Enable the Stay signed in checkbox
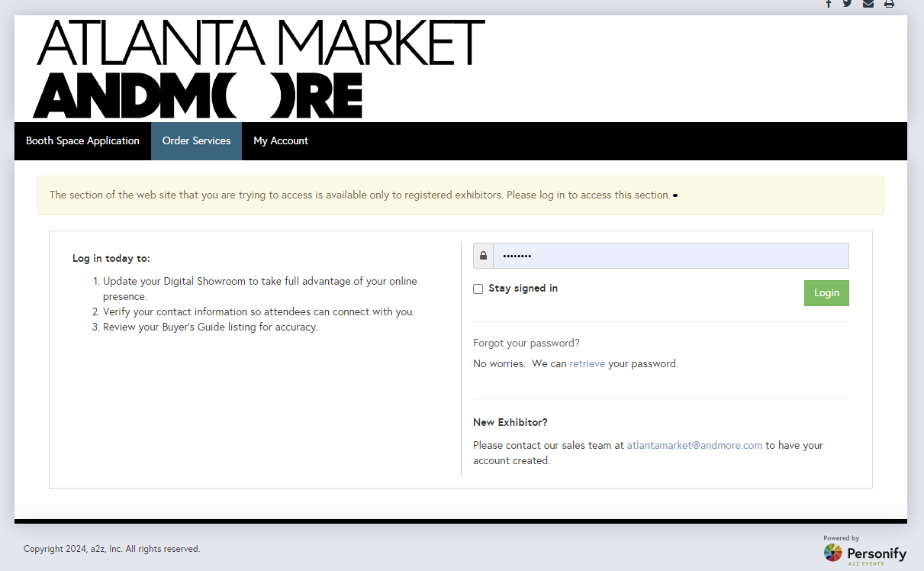 [478, 289]
